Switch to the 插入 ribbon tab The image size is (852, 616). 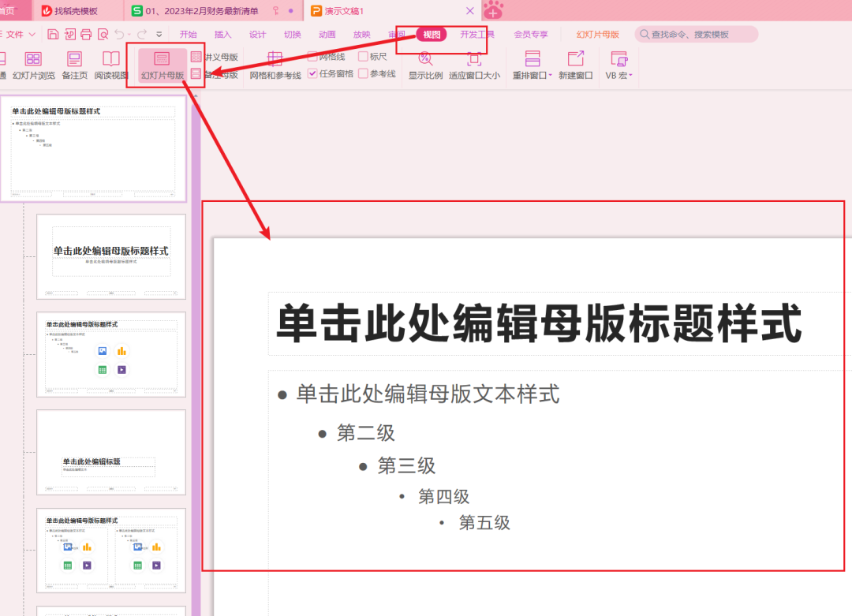[222, 34]
